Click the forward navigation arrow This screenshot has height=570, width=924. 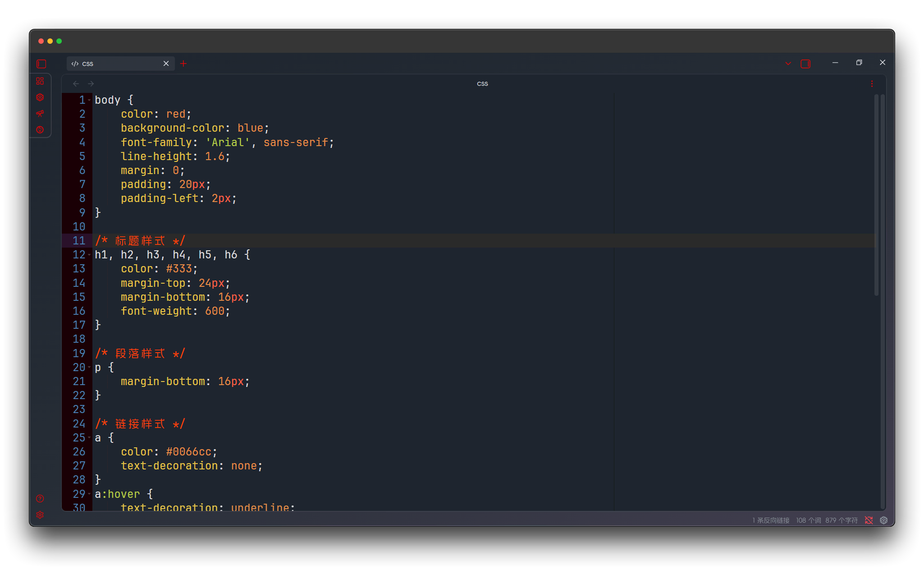(x=91, y=83)
